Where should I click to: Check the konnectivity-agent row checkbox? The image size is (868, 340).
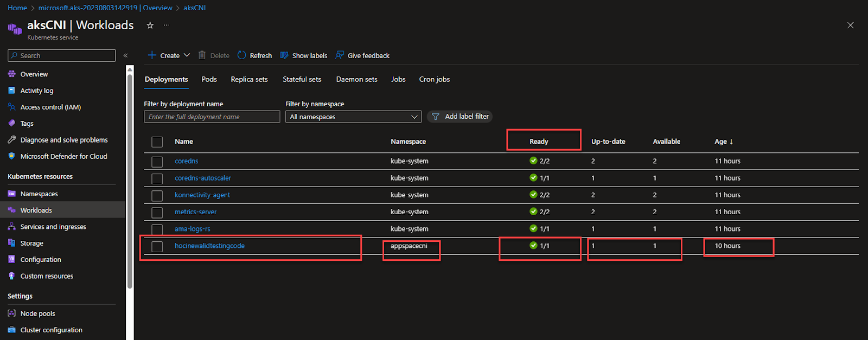[157, 195]
